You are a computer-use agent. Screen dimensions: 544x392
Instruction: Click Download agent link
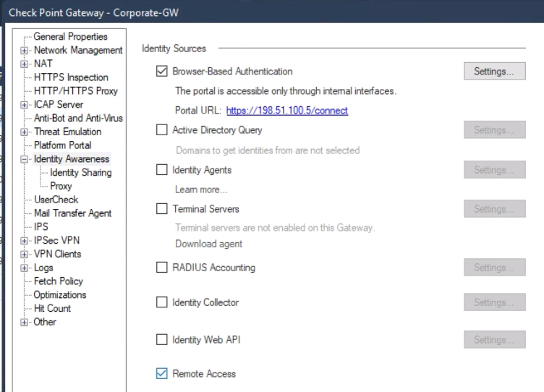click(208, 244)
